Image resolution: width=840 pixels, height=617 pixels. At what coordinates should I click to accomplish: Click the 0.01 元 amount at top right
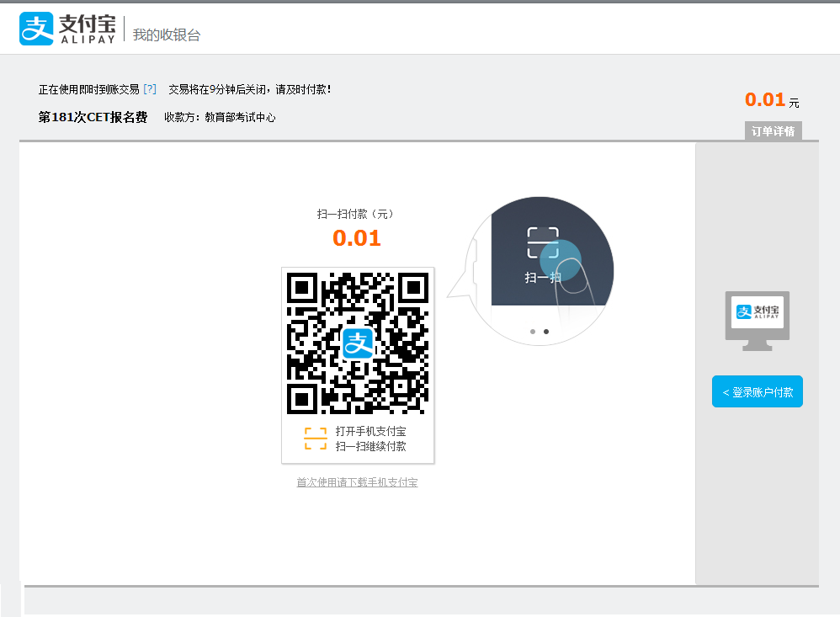coord(772,100)
